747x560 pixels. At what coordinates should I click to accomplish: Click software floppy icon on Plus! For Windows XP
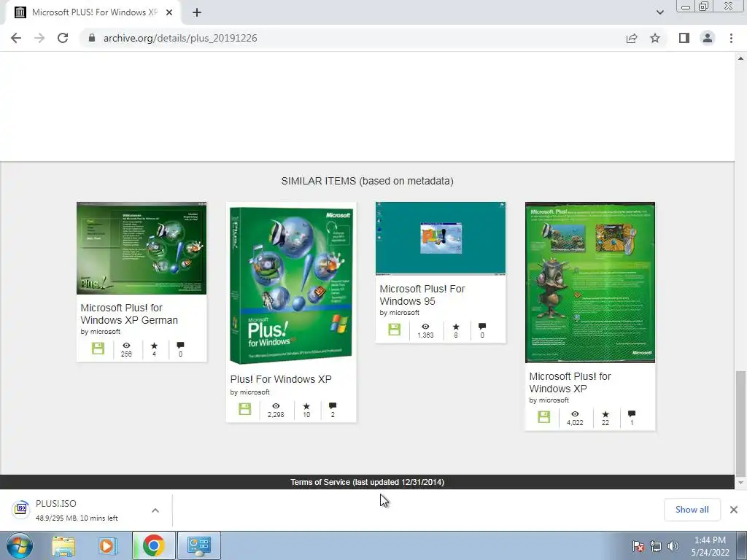click(x=244, y=408)
